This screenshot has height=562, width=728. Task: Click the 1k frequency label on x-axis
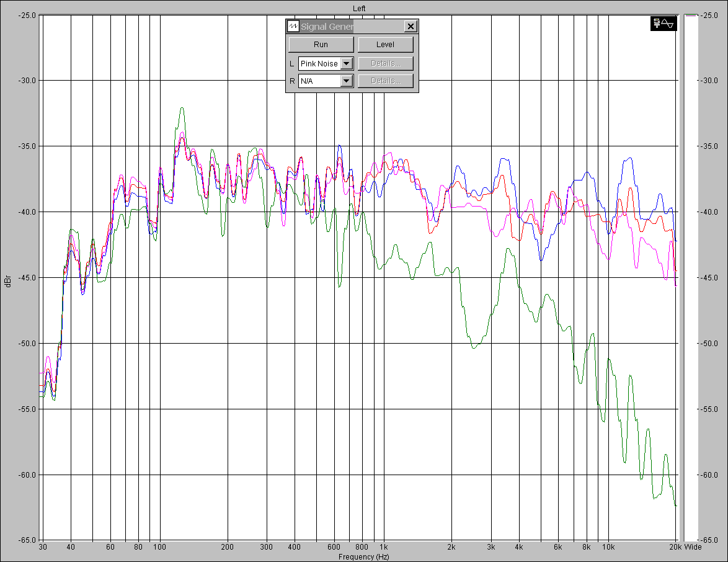tap(384, 548)
